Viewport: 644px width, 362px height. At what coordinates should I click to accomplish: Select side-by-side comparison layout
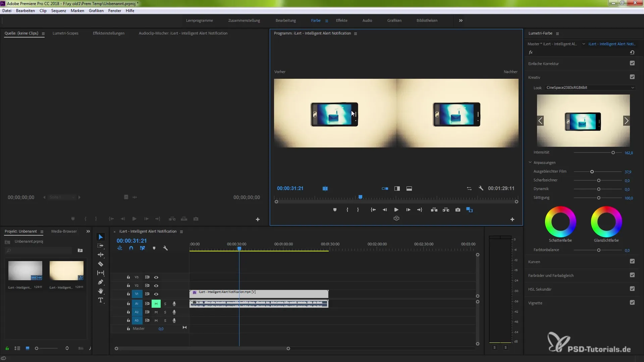[x=385, y=188]
